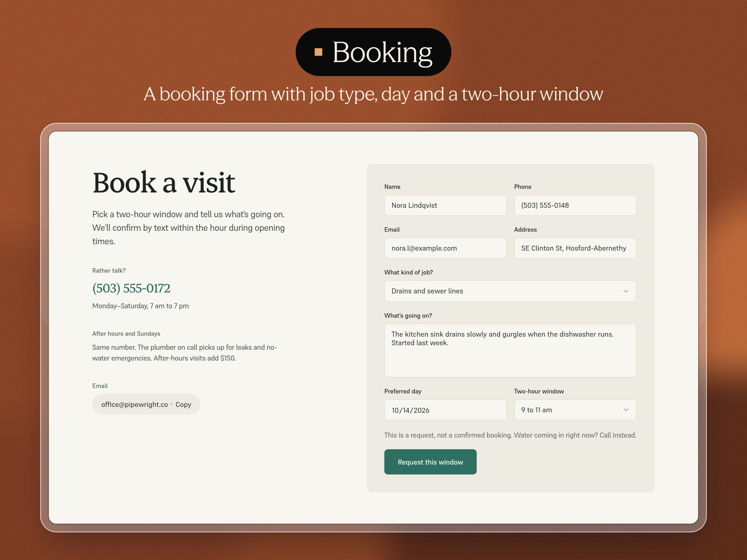The image size is (747, 560).
Task: Copy the office@pipewright.co email
Action: [x=146, y=404]
